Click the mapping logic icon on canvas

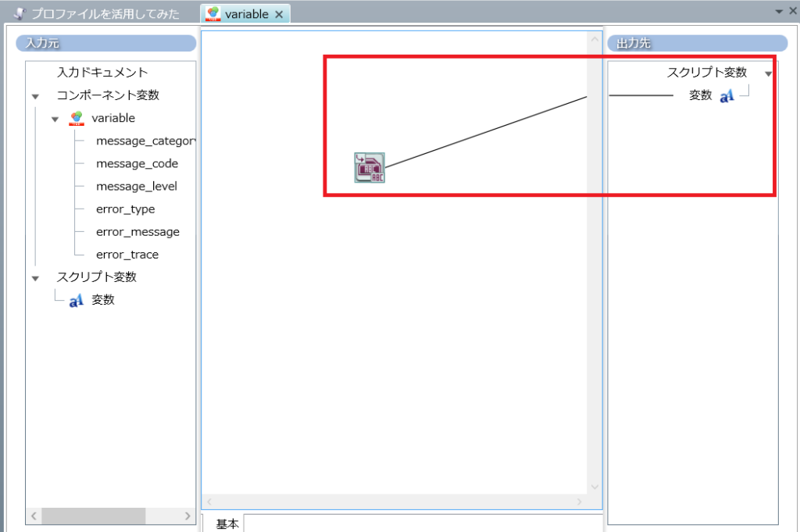click(370, 168)
